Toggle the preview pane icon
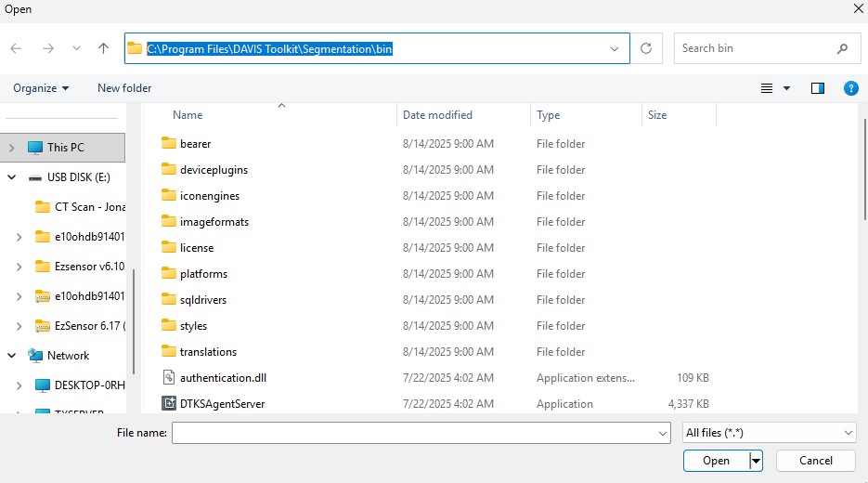 coord(818,88)
